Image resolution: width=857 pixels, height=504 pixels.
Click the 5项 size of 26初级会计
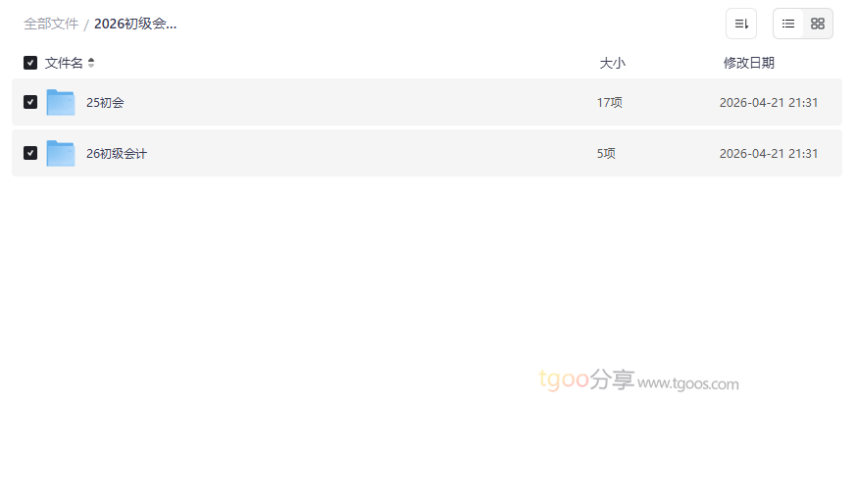pos(606,153)
